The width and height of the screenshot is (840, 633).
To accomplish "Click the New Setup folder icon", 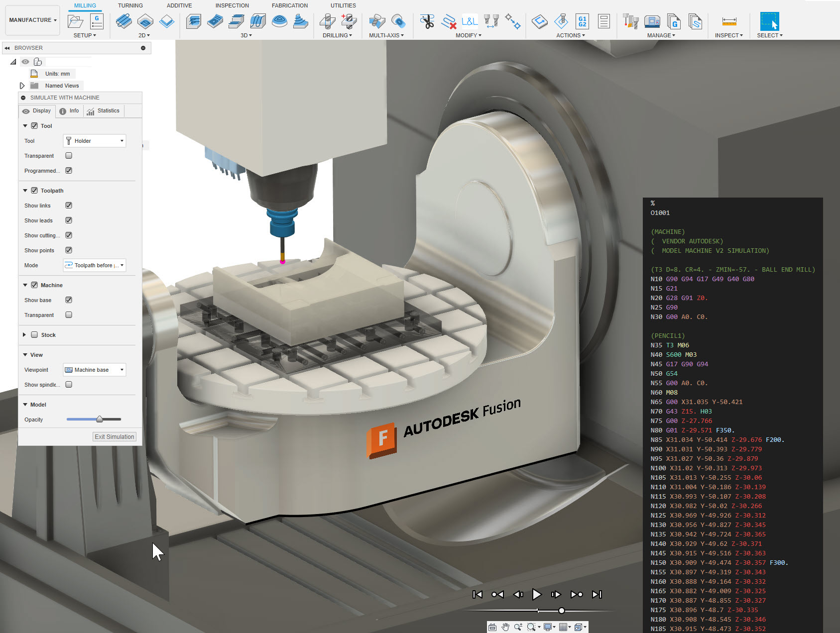I will 76,21.
